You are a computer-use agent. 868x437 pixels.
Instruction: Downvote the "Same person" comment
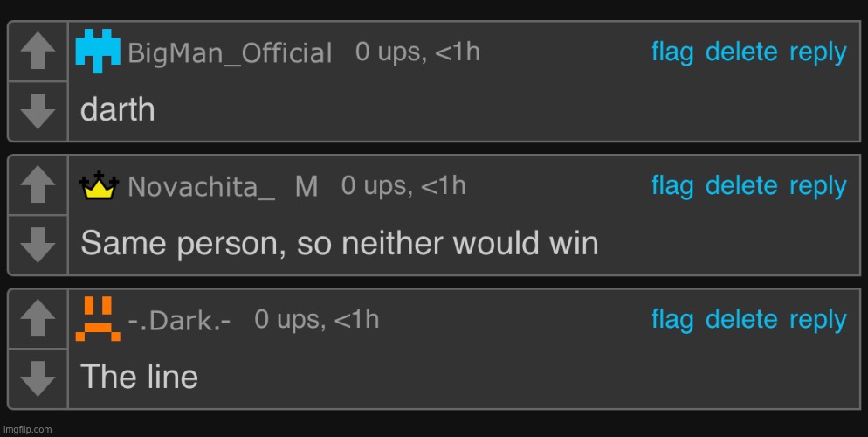click(37, 244)
